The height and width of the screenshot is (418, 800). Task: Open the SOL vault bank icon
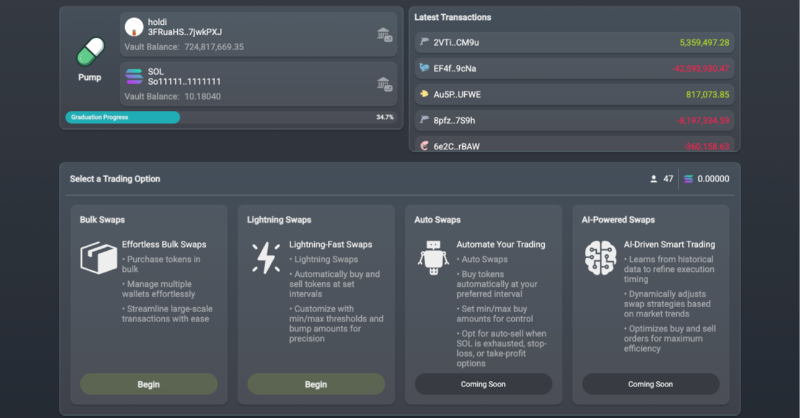click(x=384, y=84)
